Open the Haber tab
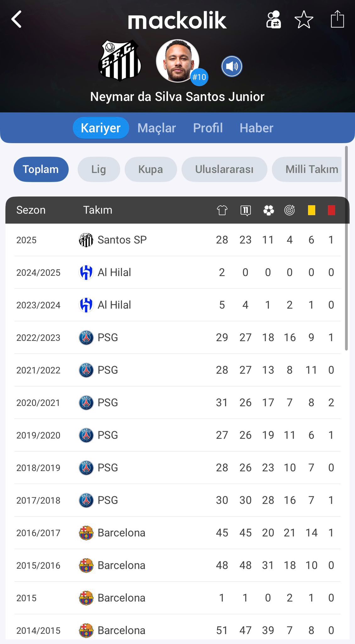 click(x=256, y=128)
